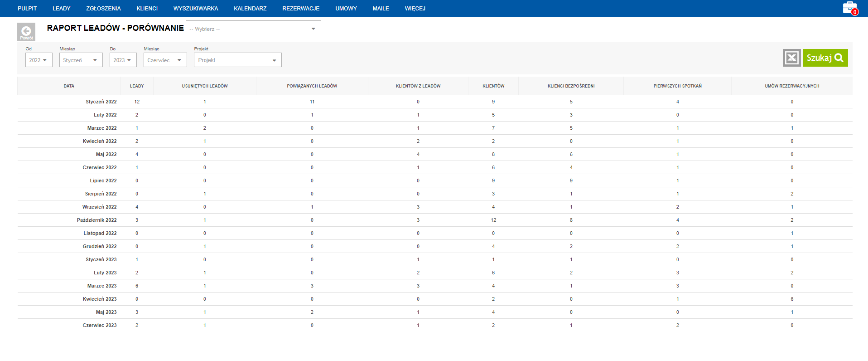Click USUNIĘTYCH LEADÓW column header
This screenshot has height=361, width=868.
click(205, 86)
